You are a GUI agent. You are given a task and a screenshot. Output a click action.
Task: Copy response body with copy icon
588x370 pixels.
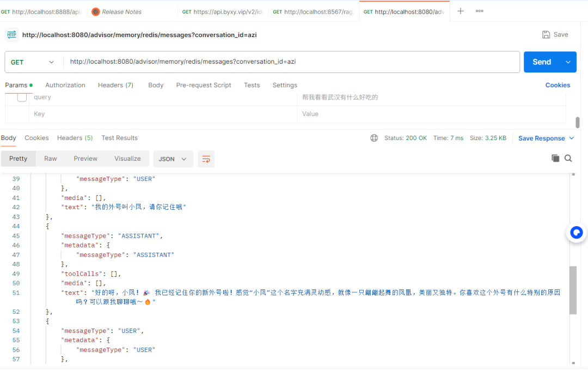click(x=555, y=159)
